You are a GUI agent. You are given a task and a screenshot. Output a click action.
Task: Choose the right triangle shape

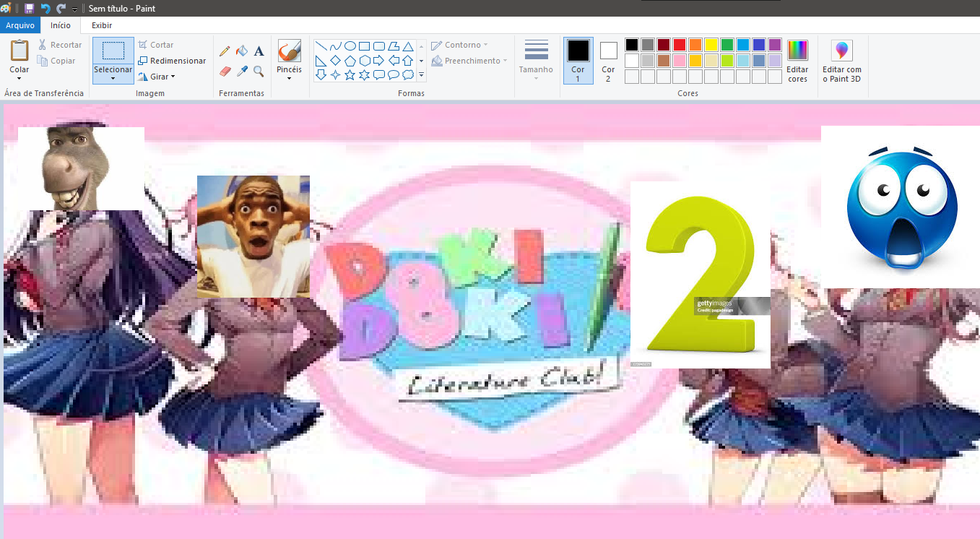coord(321,60)
